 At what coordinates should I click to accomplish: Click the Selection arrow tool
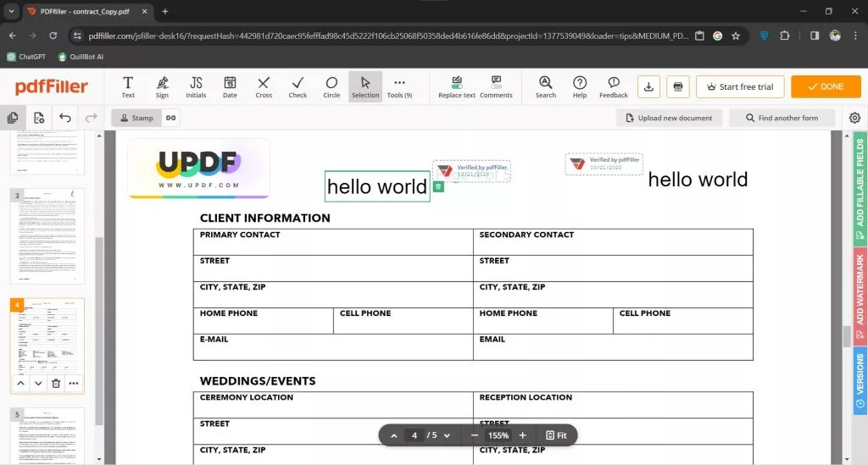click(x=365, y=86)
